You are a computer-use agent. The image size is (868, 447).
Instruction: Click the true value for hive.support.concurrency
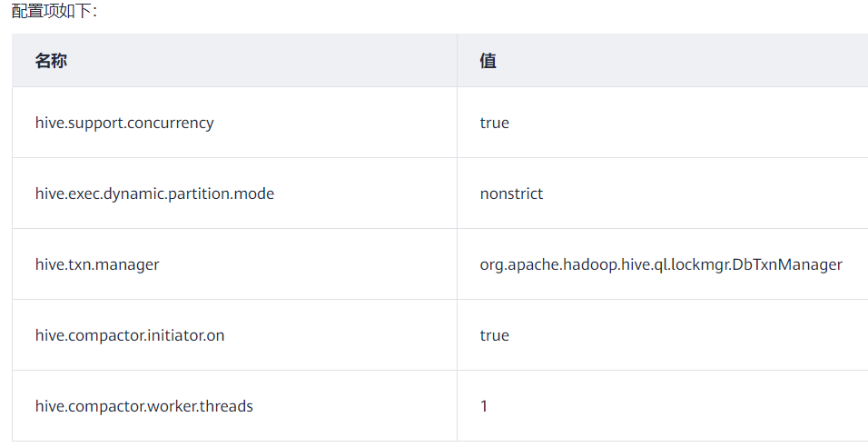494,123
